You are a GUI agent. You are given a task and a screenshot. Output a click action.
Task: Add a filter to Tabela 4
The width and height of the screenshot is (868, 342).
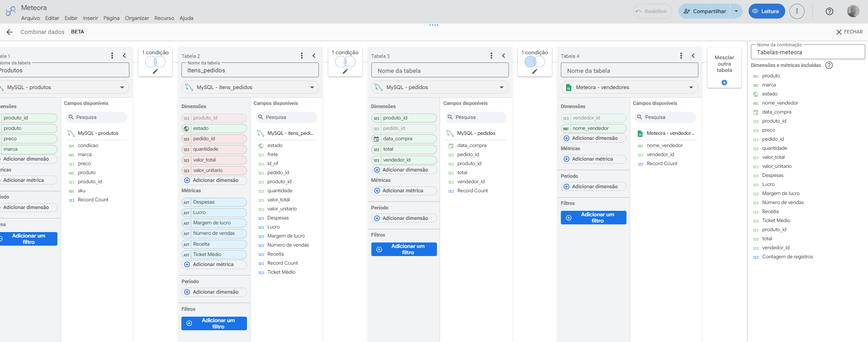point(593,218)
